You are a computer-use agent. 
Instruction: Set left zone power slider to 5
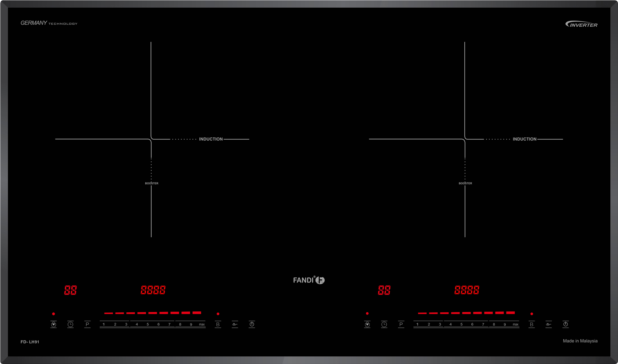click(x=148, y=324)
